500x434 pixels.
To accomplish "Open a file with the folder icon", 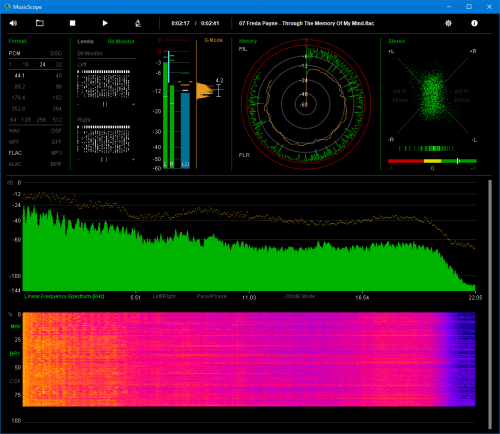I will point(40,23).
